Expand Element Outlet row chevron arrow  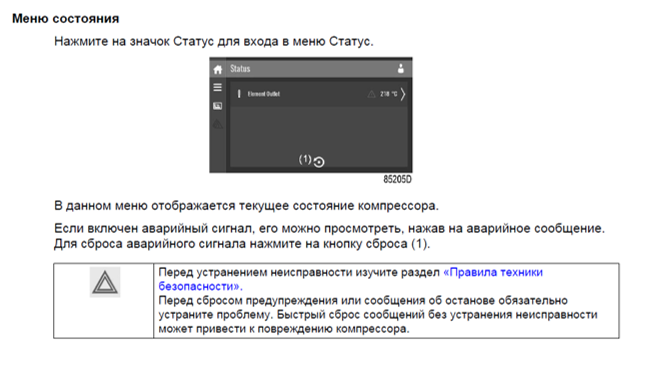tap(403, 94)
